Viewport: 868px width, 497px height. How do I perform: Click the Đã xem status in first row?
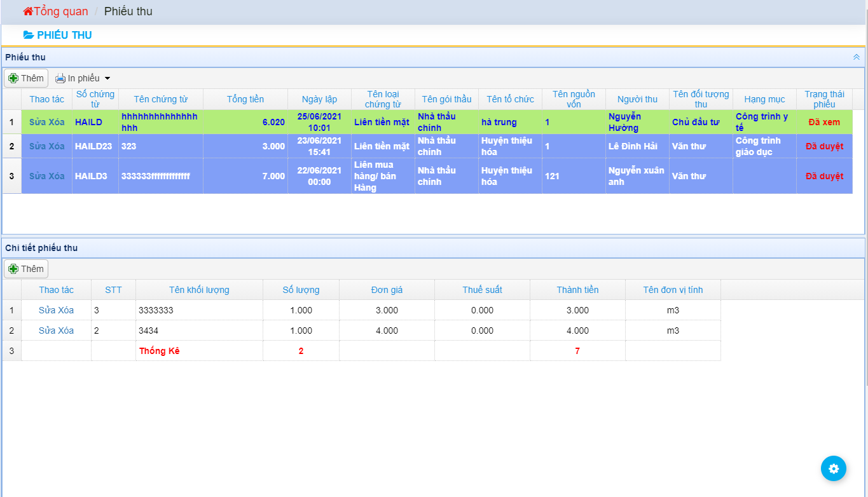[824, 122]
